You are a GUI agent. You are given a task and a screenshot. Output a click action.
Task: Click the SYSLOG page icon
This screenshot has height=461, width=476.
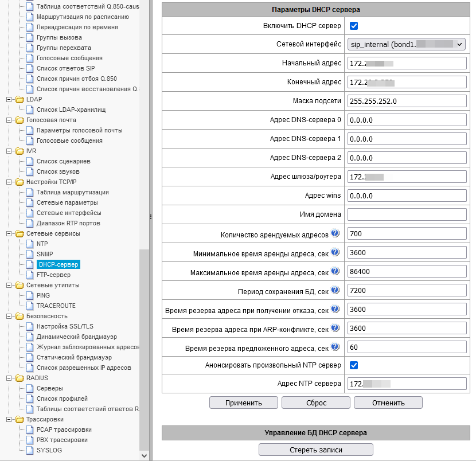pyautogui.click(x=30, y=450)
